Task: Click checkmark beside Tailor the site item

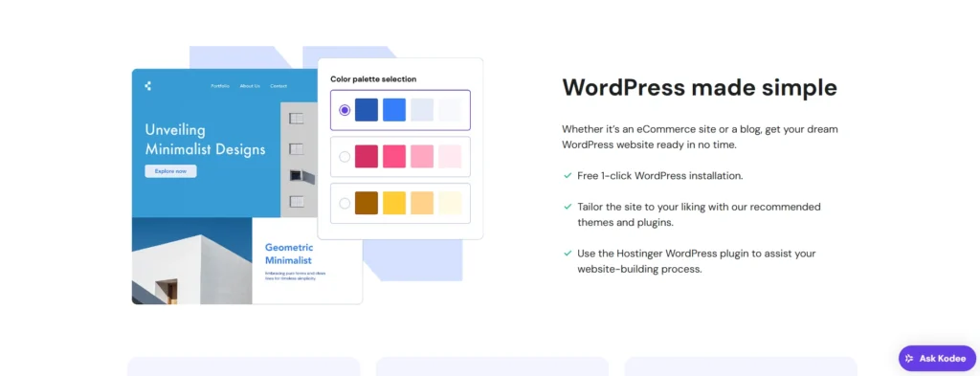Action: [568, 207]
